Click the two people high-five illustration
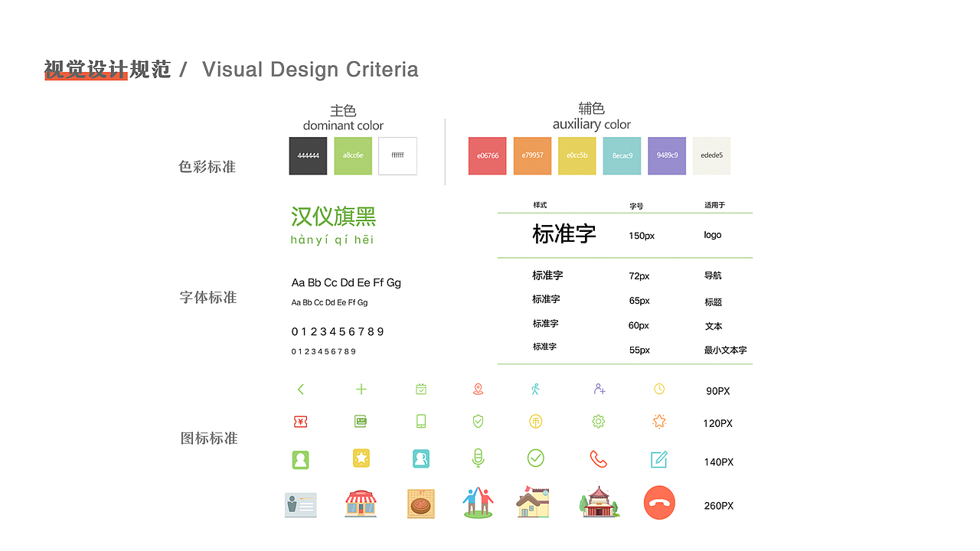980x551 pixels. tap(479, 502)
